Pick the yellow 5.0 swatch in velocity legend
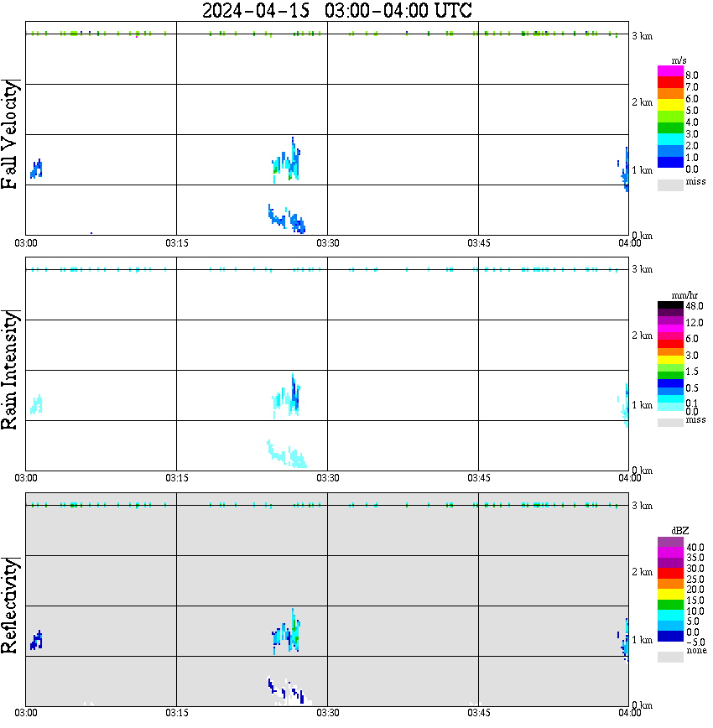The image size is (713, 728). click(670, 105)
